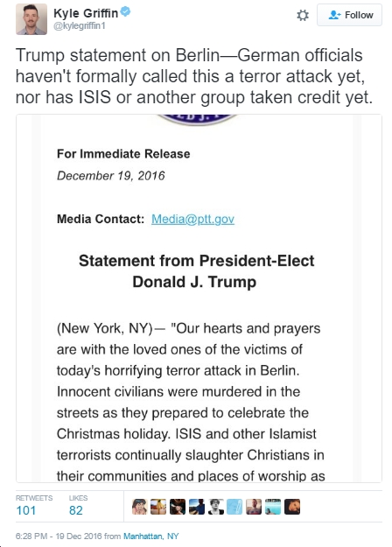Viewport: 392px width, 547px height.
Task: Open second liker avatar thumbnail
Action: [158, 507]
